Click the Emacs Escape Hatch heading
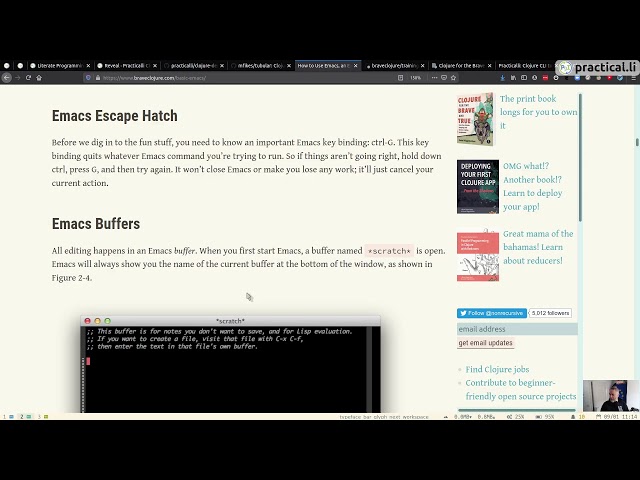This screenshot has height=480, width=640. (115, 116)
